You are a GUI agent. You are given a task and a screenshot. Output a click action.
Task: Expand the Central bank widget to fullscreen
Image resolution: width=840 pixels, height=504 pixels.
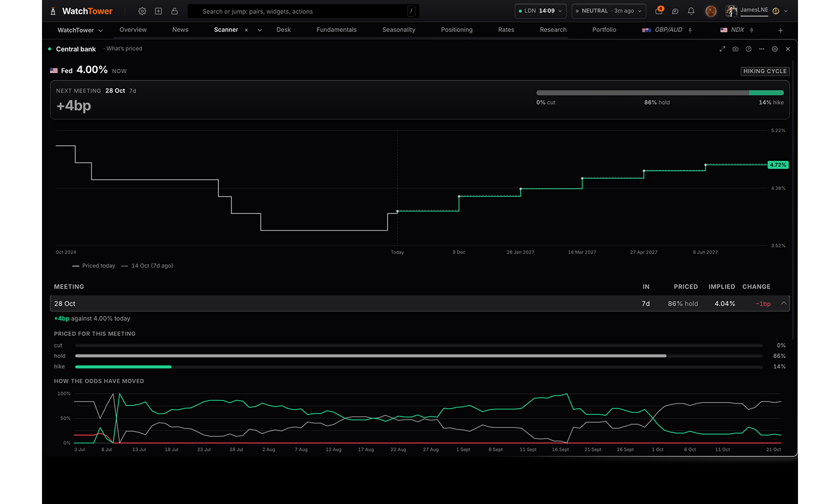pos(722,49)
